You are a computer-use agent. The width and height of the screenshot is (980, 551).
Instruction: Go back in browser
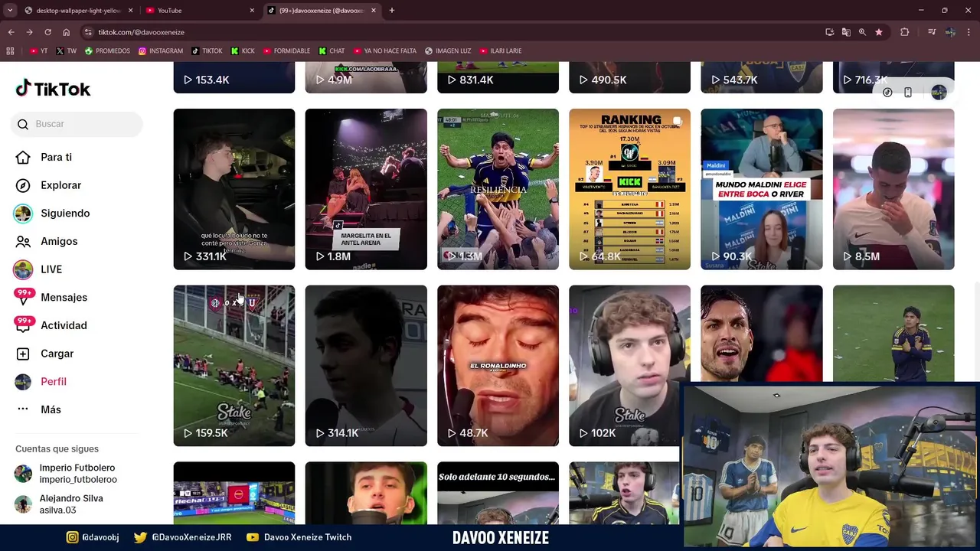(11, 32)
